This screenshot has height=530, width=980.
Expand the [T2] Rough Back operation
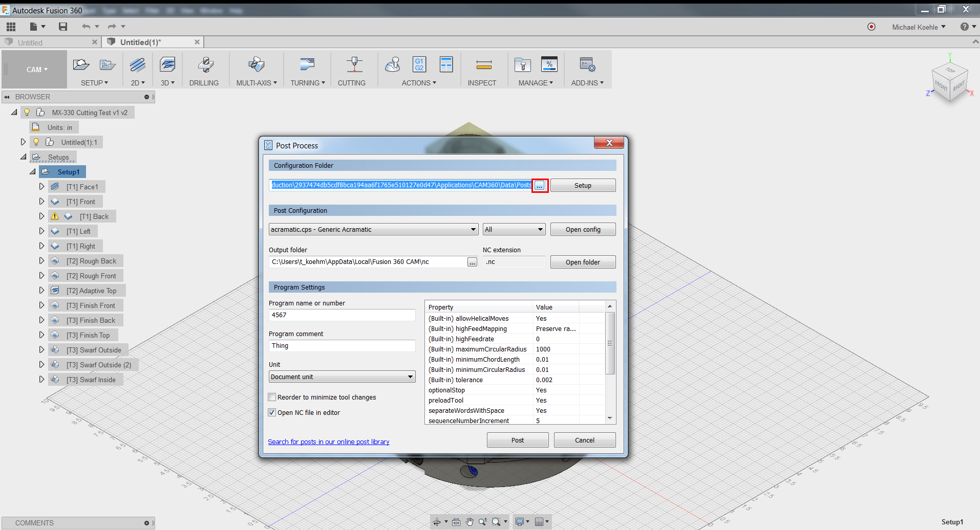pos(42,261)
